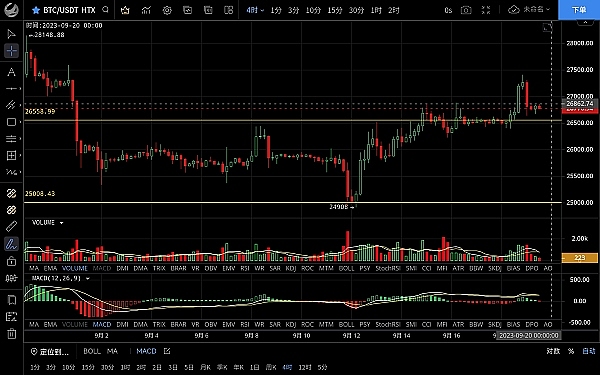
Task: Toggle the lock drawings icon
Action: (11, 261)
